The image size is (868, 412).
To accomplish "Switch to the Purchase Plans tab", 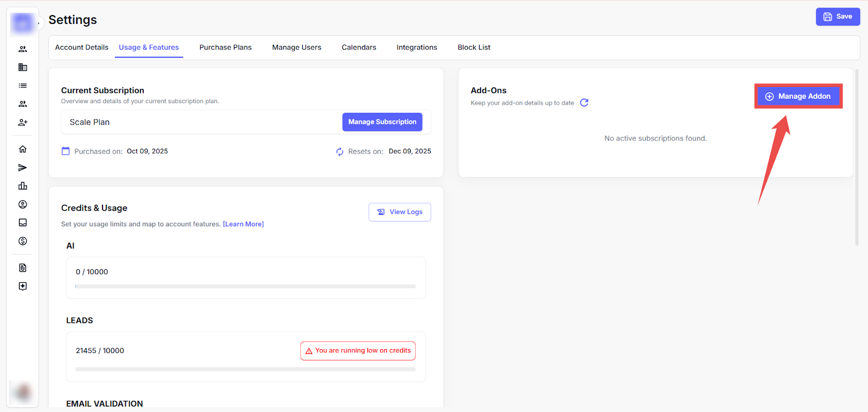I will point(225,48).
